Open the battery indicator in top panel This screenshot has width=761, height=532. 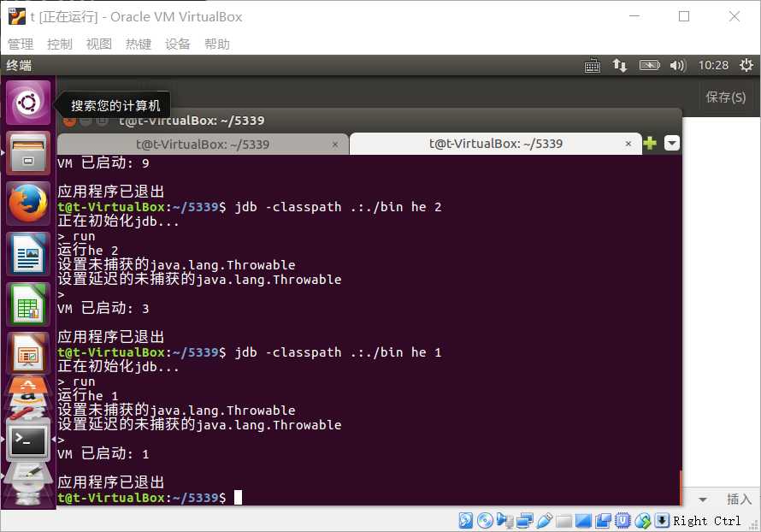(649, 65)
